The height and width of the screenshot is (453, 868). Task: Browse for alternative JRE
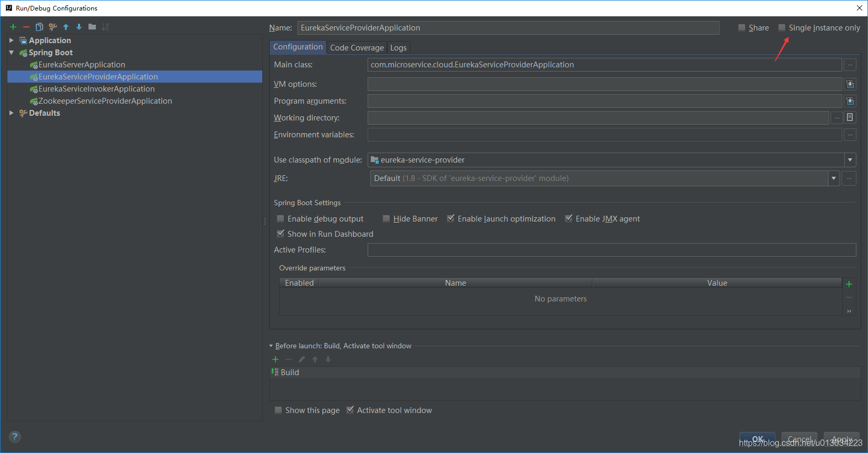849,178
